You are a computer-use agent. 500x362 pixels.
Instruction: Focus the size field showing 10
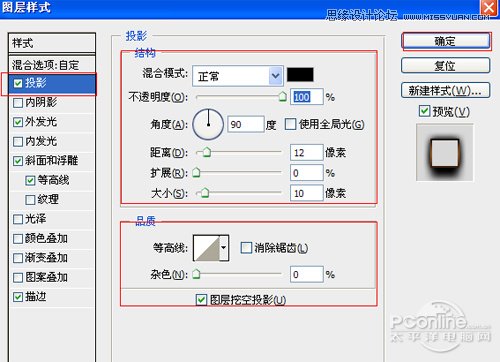(307, 193)
